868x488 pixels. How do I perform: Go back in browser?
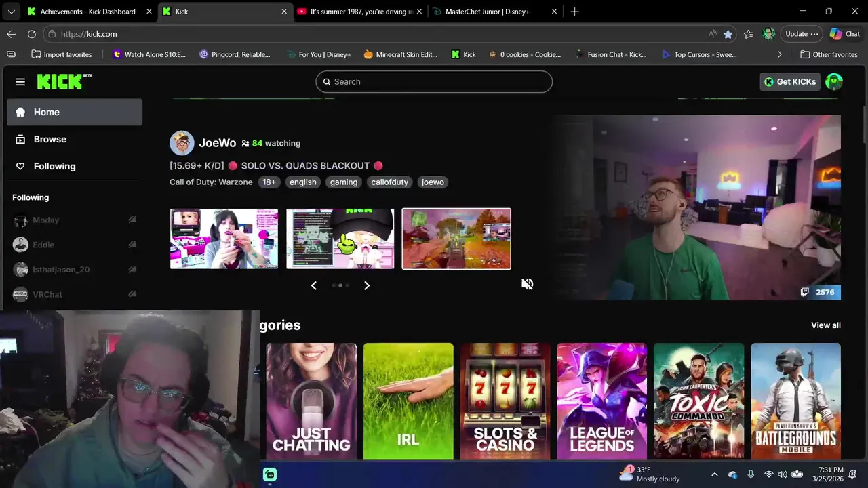tap(12, 34)
